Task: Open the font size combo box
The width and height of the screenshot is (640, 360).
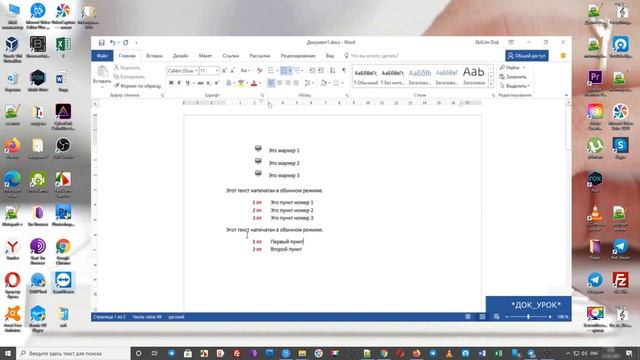Action: [x=209, y=71]
